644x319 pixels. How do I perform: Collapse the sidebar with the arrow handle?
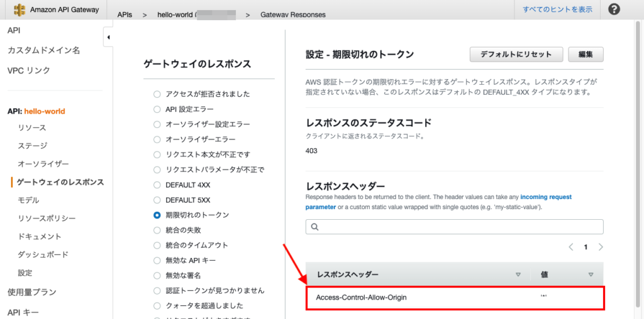pyautogui.click(x=108, y=37)
